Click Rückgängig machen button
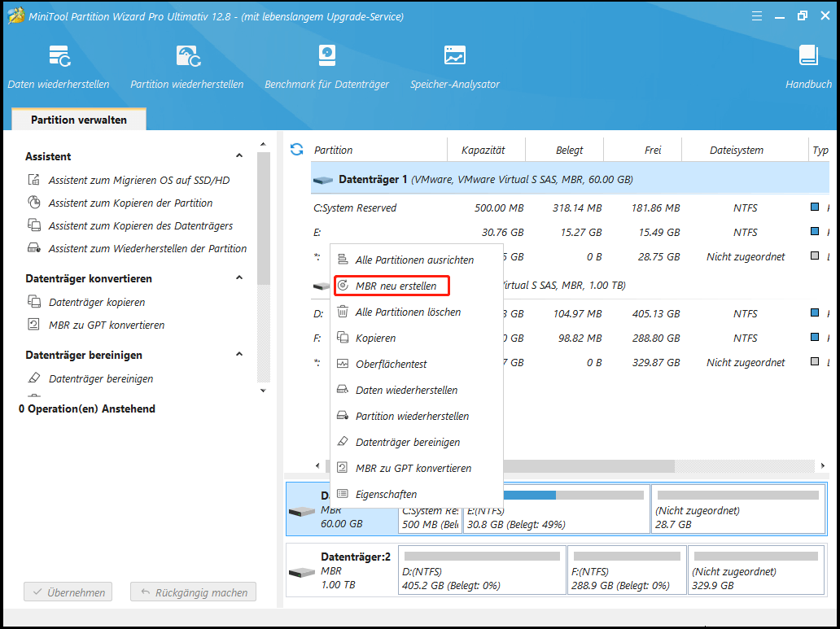 click(x=194, y=592)
